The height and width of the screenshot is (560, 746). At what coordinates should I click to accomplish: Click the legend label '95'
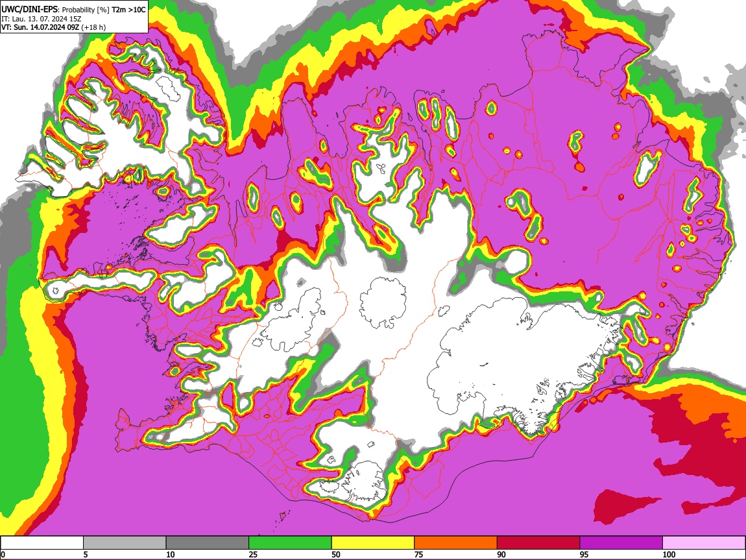tap(584, 554)
